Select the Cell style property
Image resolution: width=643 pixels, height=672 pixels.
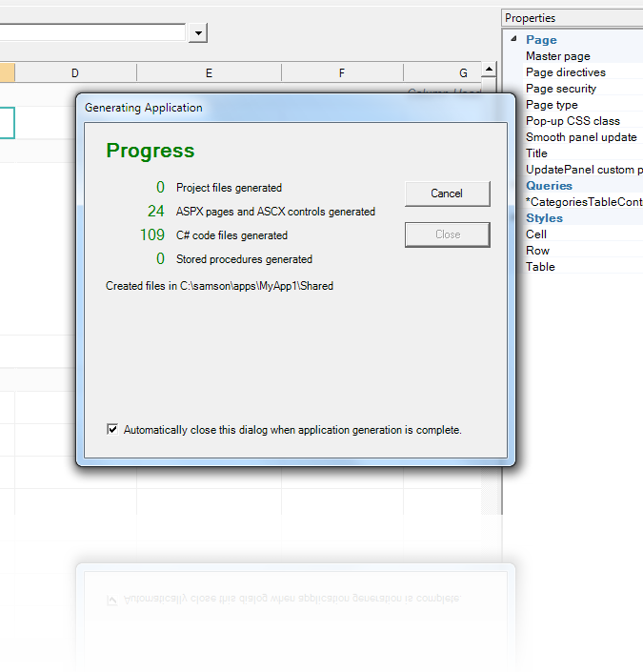[536, 234]
